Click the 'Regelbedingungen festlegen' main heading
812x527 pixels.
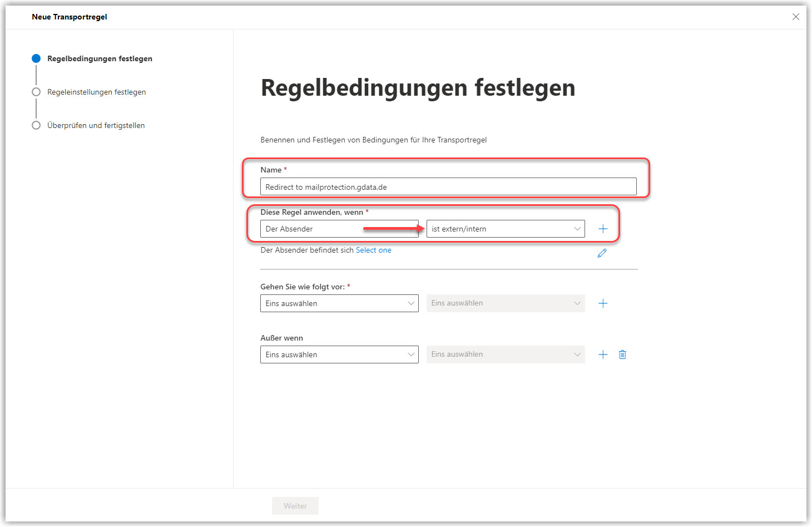click(x=418, y=88)
